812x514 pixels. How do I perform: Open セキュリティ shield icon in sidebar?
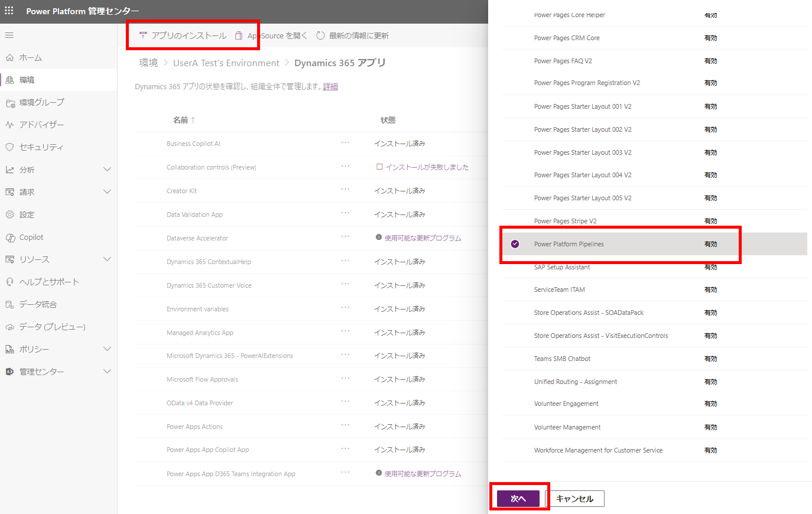pos(9,147)
